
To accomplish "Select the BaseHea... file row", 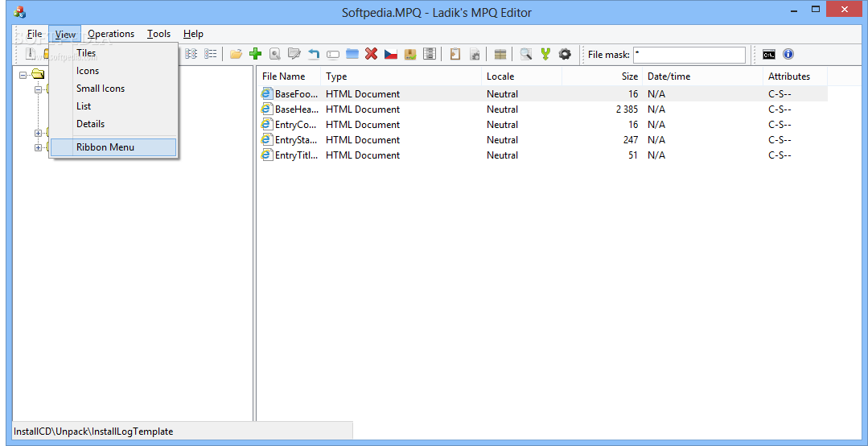I will coord(542,109).
